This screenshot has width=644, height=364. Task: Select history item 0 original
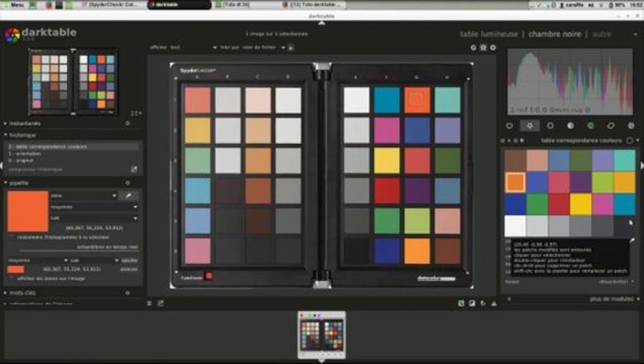click(73, 160)
